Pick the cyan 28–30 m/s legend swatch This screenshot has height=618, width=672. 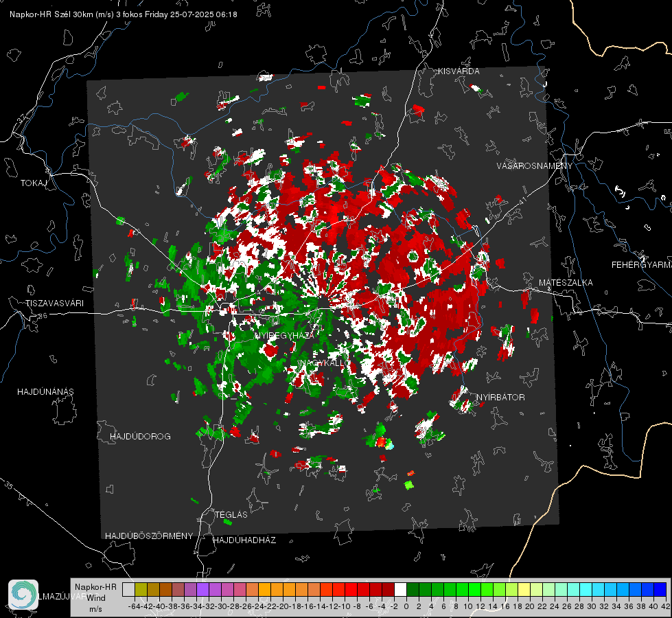(x=586, y=589)
